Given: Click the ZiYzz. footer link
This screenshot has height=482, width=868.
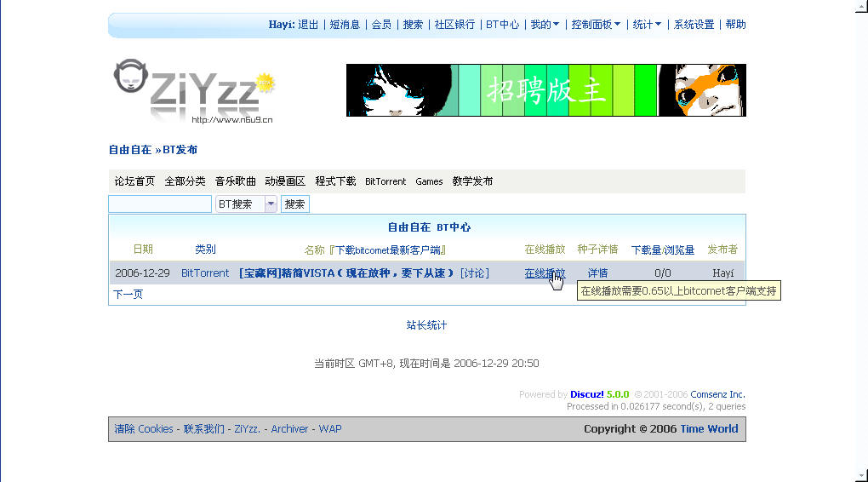Looking at the screenshot, I should (x=247, y=429).
